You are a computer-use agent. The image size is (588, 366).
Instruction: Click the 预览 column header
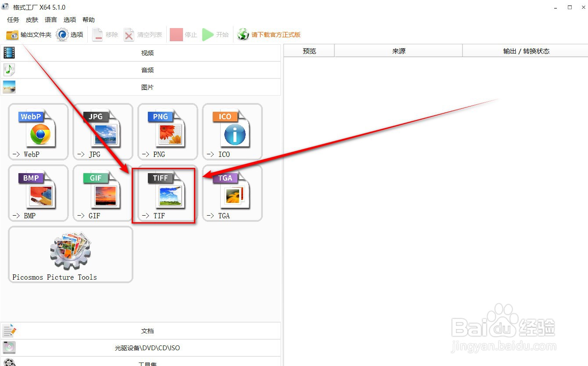click(x=309, y=51)
